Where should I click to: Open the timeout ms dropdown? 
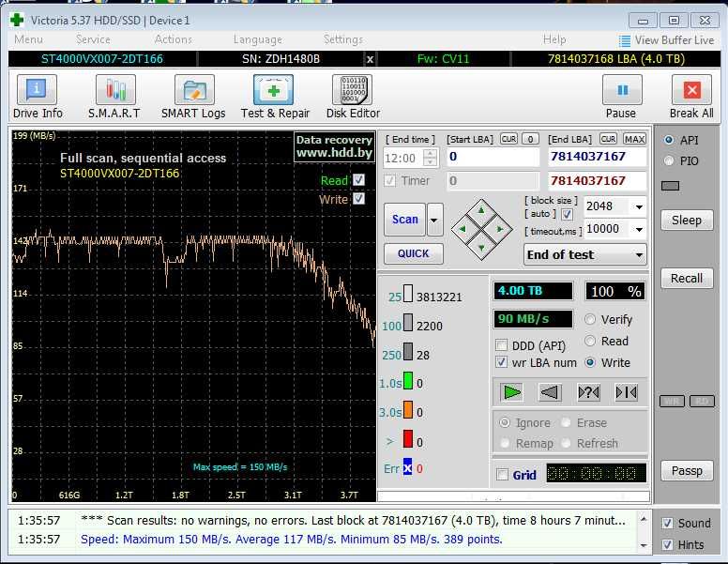638,229
